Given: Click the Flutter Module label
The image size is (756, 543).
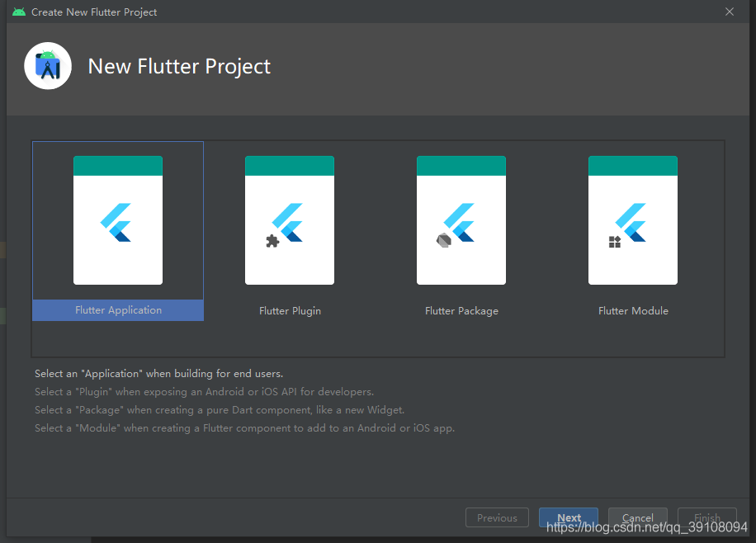Looking at the screenshot, I should (x=633, y=311).
